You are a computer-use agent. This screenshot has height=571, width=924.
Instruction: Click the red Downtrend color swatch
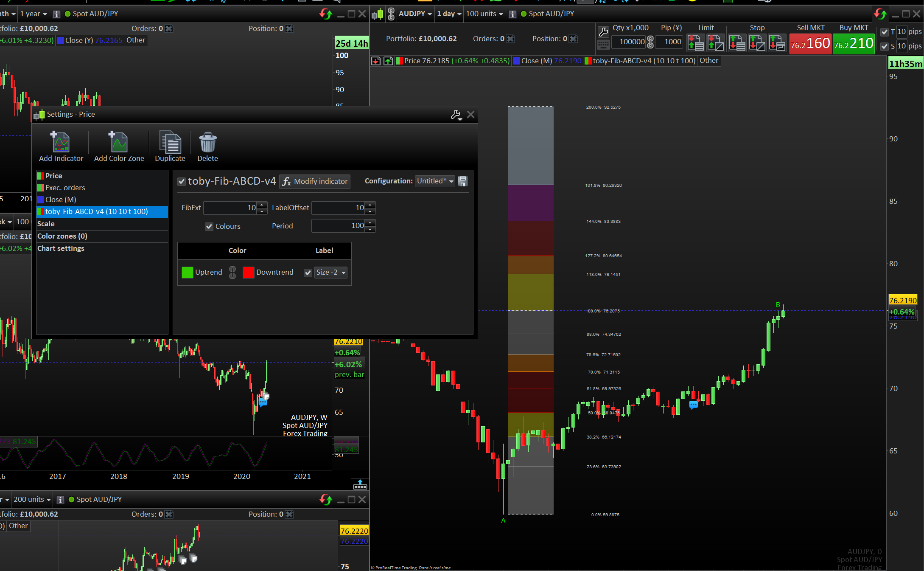(249, 273)
